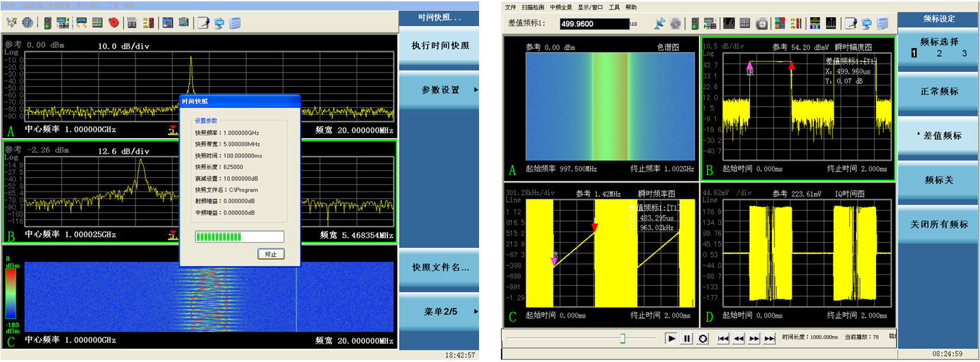This screenshot has width=980, height=362.
Task: Click the calculator icon in left toolbar
Action: [x=235, y=22]
